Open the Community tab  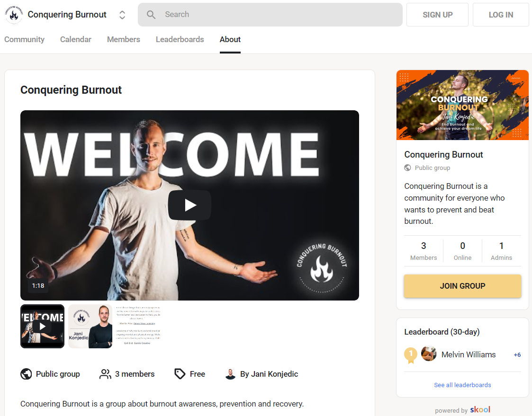(25, 39)
